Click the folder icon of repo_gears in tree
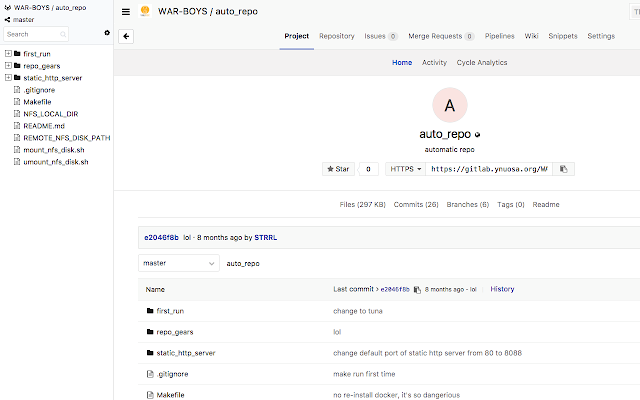The width and height of the screenshot is (640, 400). [x=17, y=65]
